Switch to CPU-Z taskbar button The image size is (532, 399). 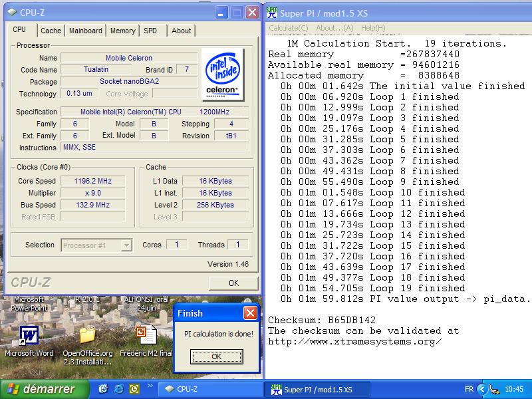209,389
